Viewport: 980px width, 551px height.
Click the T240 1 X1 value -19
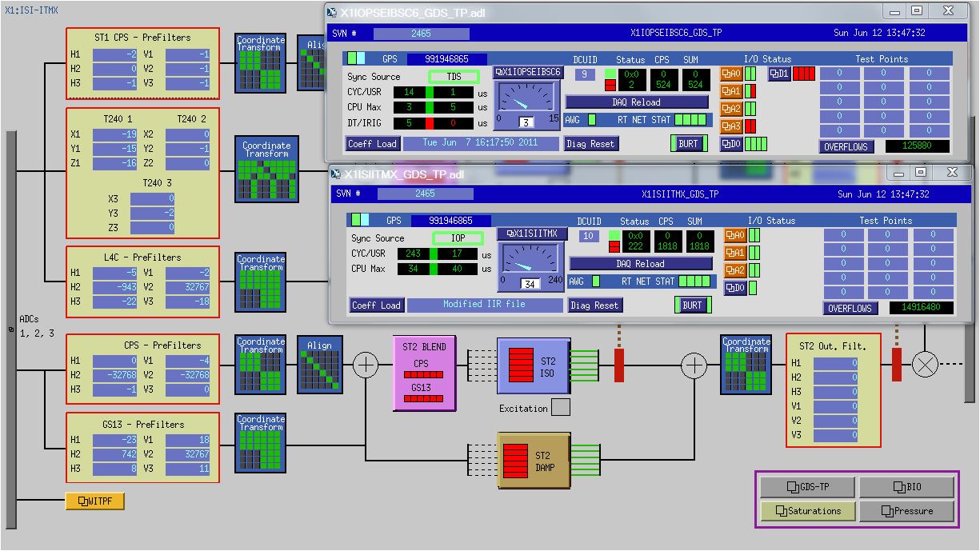(115, 135)
